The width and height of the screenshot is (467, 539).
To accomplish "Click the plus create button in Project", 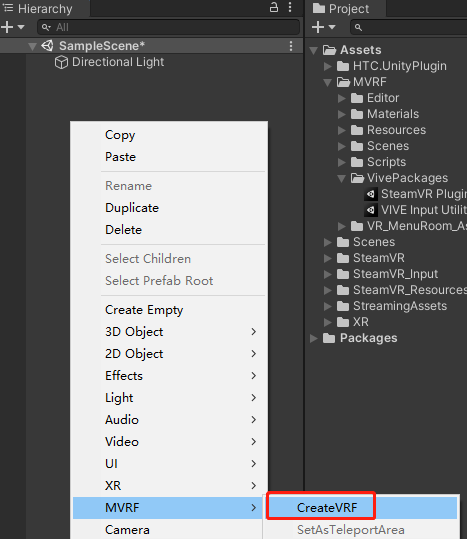I will [x=318, y=27].
